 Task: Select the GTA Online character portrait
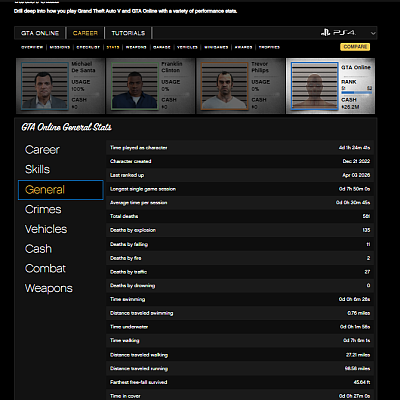pos(315,86)
